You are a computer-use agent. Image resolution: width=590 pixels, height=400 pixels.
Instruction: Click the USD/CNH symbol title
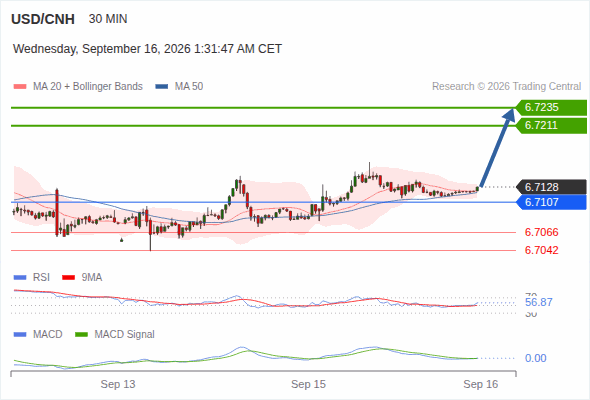(43, 19)
